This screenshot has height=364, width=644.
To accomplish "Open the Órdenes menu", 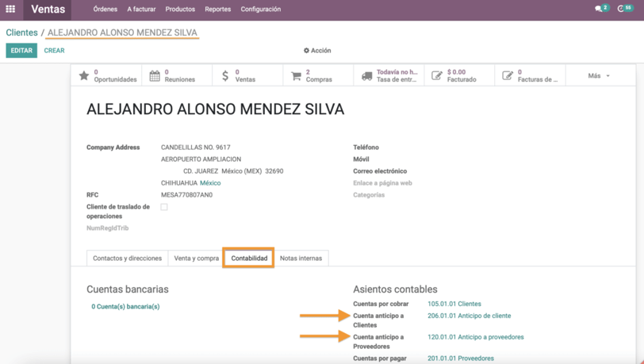I will 105,9.
